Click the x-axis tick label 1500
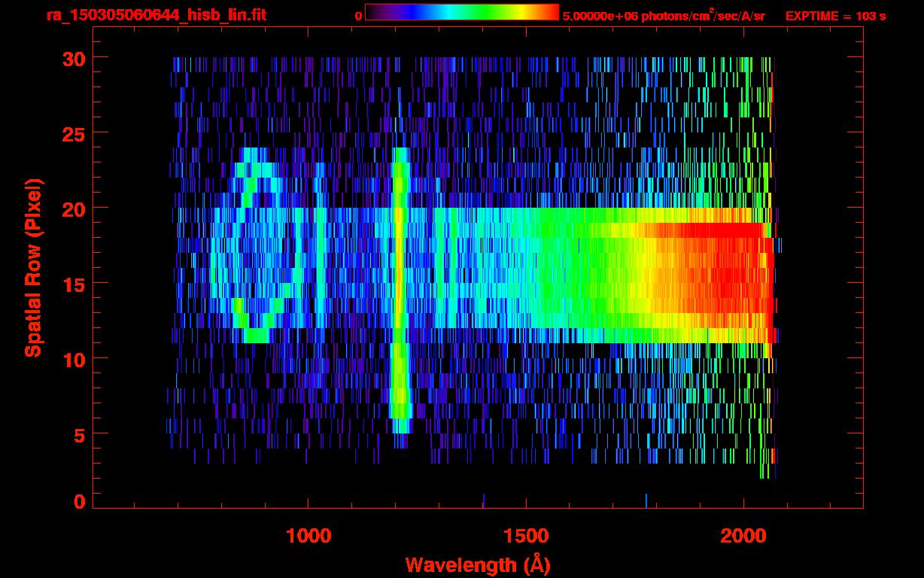Screen dimensions: 924x578 pos(525,535)
